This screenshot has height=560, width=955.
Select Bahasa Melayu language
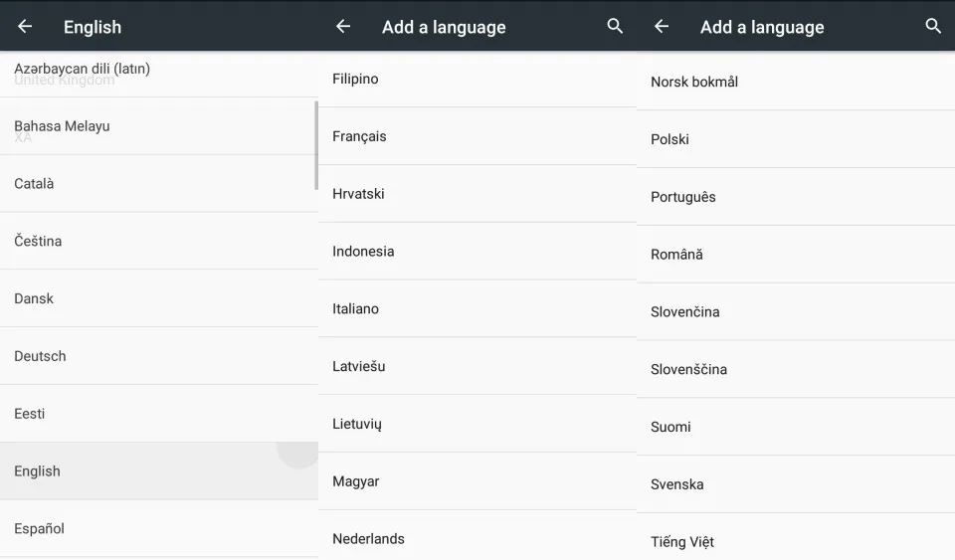tap(159, 126)
